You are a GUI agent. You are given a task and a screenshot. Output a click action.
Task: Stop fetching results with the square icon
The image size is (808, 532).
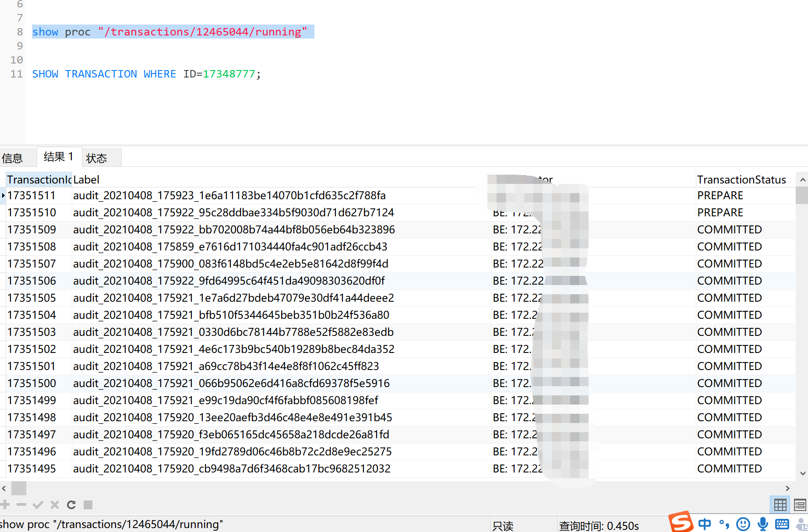tap(88, 504)
